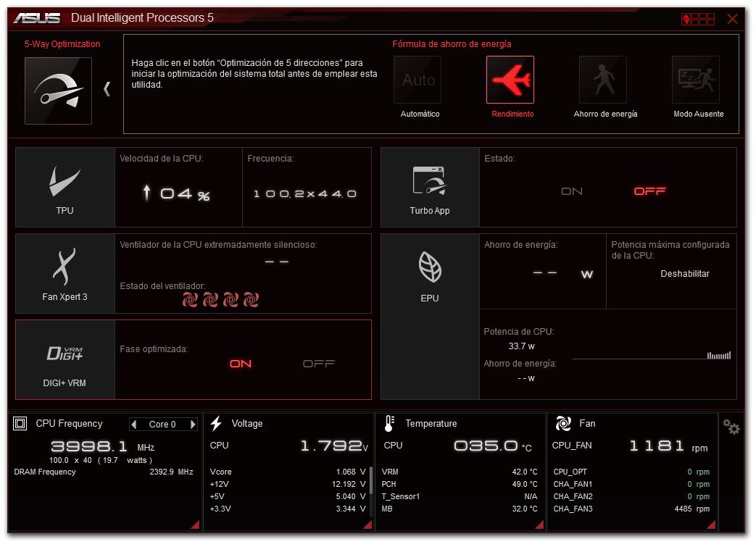The height and width of the screenshot is (547, 756).
Task: Set DIGI+ VRM Fase optimizada ON
Action: click(x=241, y=364)
